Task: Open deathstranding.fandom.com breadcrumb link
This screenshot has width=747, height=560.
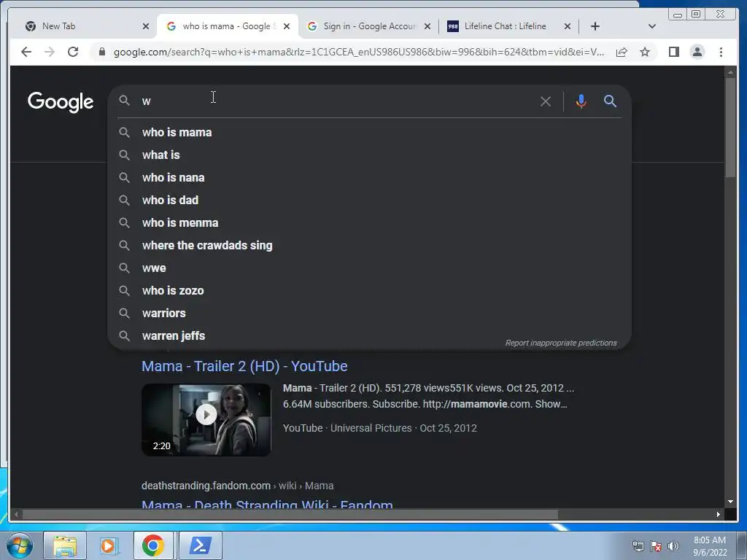Action: point(237,486)
